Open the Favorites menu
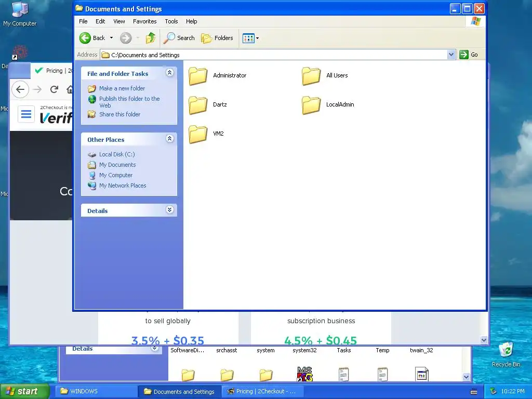Image resolution: width=532 pixels, height=399 pixels. pos(145,21)
